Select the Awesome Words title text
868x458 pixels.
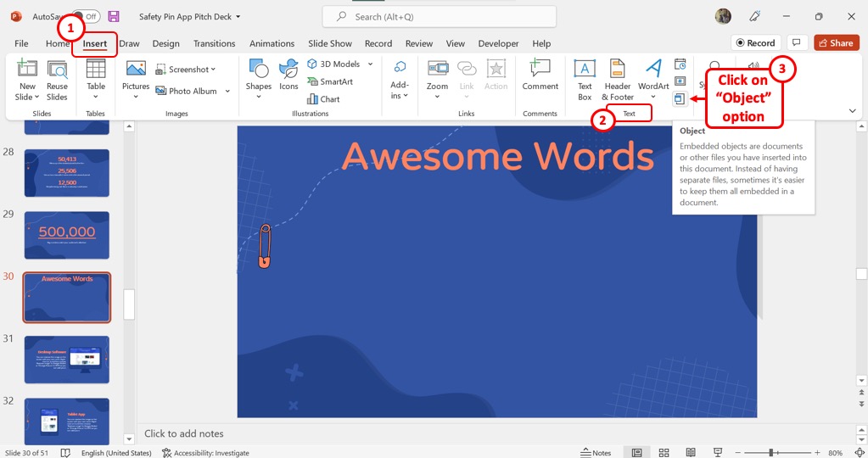[x=498, y=155]
